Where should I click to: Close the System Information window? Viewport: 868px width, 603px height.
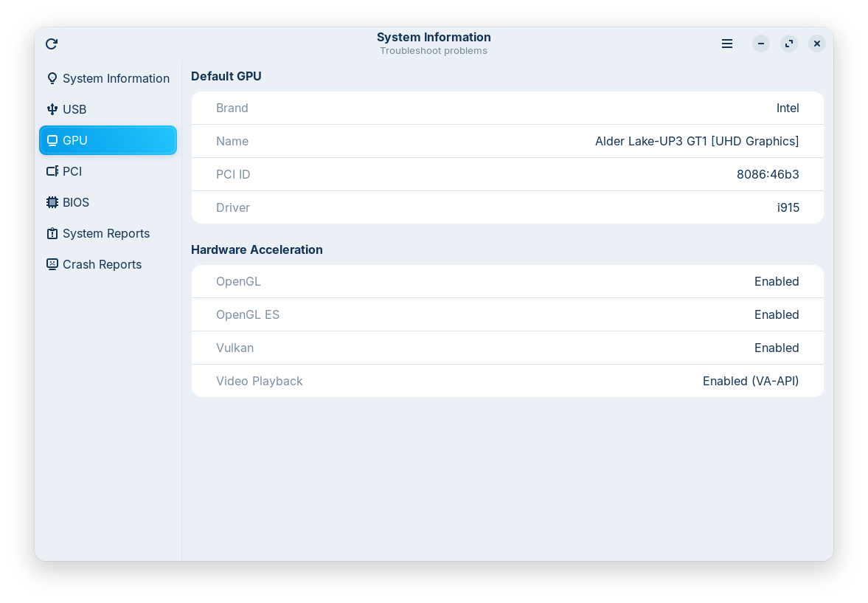[816, 44]
